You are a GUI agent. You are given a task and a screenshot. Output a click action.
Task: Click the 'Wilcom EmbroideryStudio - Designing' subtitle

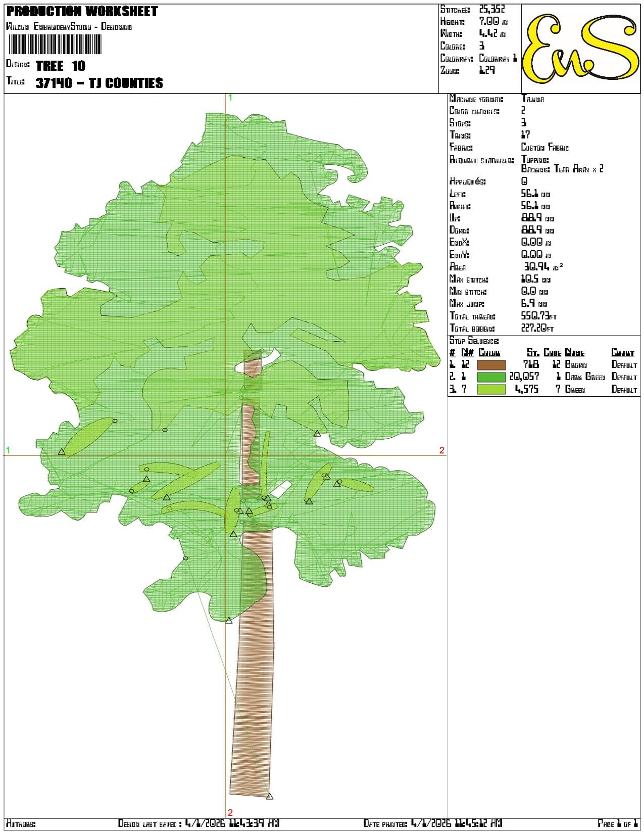pyautogui.click(x=69, y=26)
